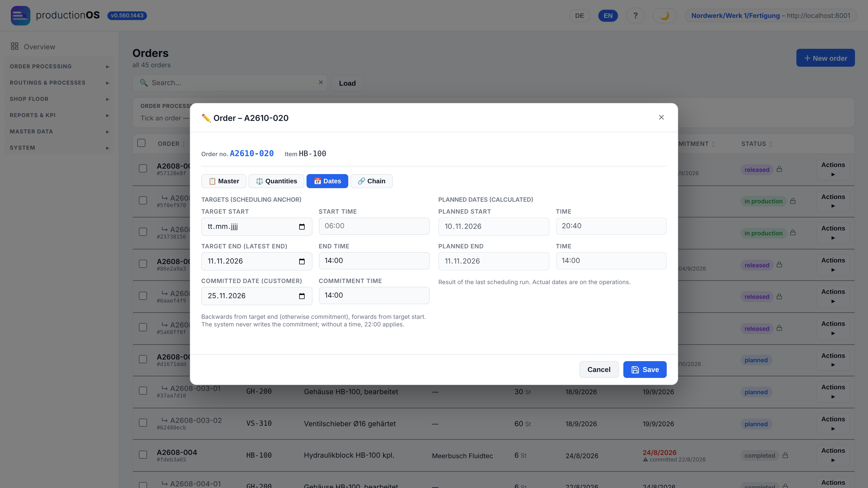The height and width of the screenshot is (488, 868).
Task: Open calendar picker for Target Start
Action: pyautogui.click(x=302, y=227)
